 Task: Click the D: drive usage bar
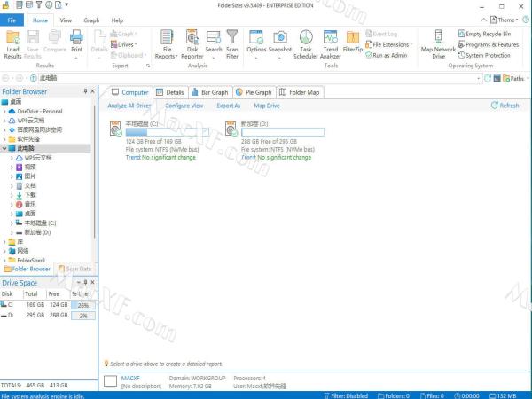[x=283, y=132]
